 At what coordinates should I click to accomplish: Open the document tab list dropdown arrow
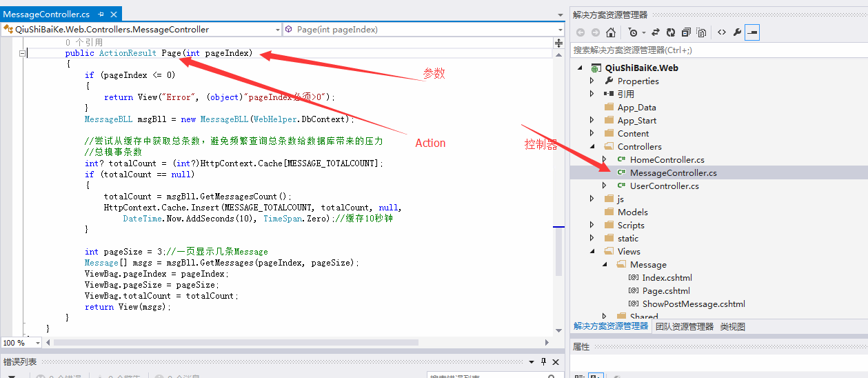[x=559, y=14]
